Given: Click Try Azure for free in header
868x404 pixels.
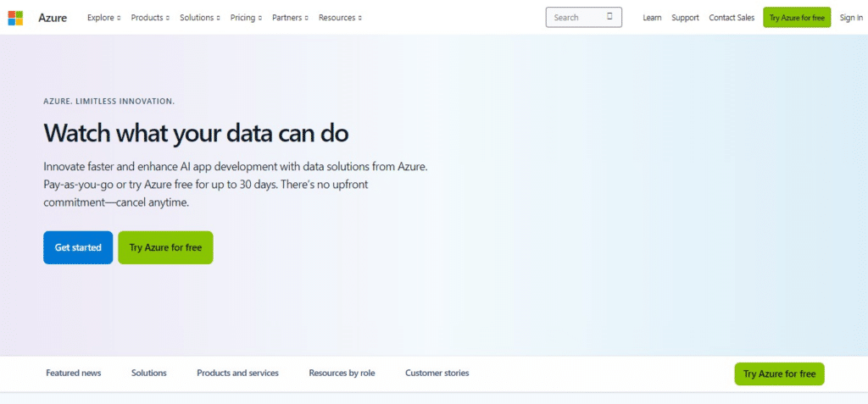Looking at the screenshot, I should click(x=797, y=18).
